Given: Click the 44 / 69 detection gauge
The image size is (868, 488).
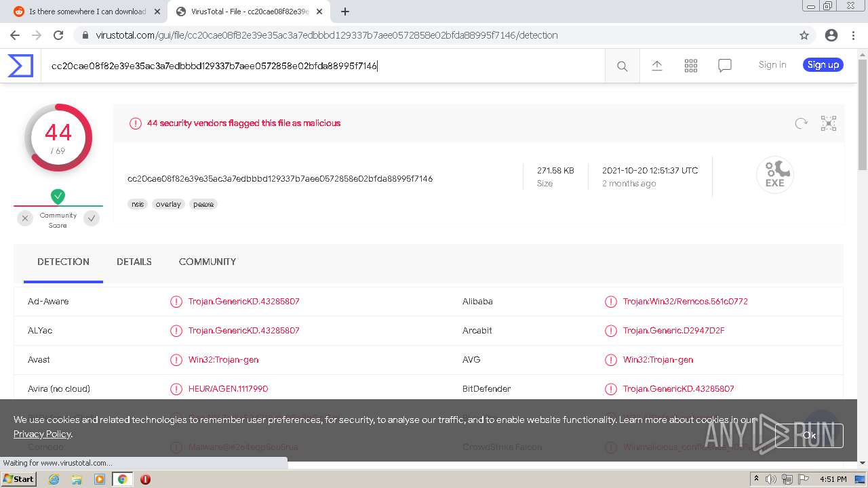Looking at the screenshot, I should [x=58, y=138].
